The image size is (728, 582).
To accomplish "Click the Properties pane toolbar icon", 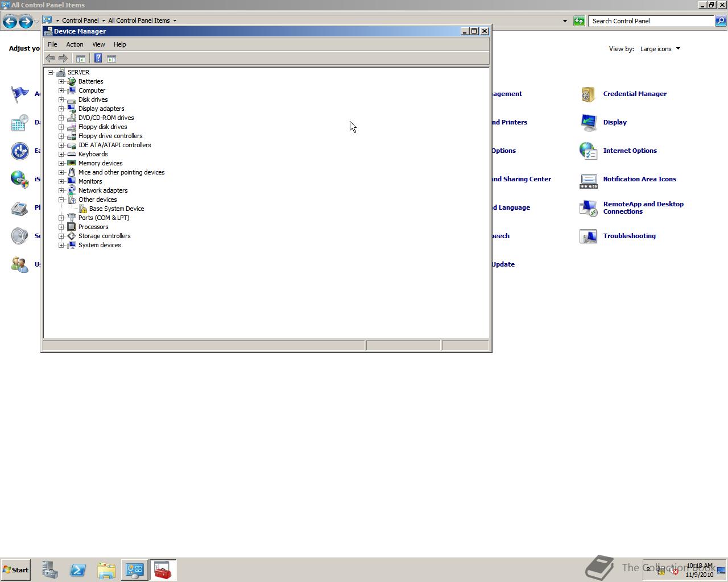I will [111, 59].
